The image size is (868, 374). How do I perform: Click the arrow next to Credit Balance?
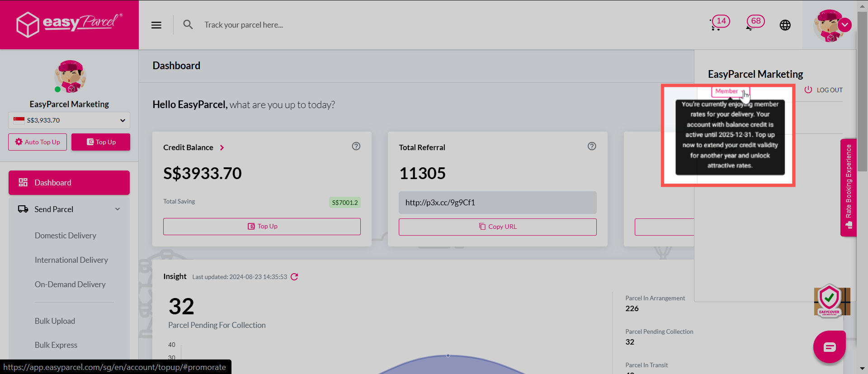click(222, 147)
